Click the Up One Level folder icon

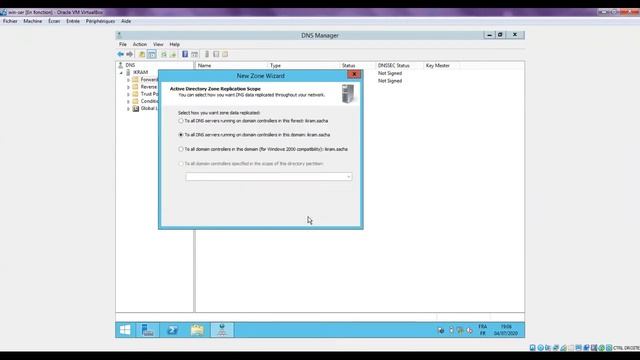click(x=142, y=54)
